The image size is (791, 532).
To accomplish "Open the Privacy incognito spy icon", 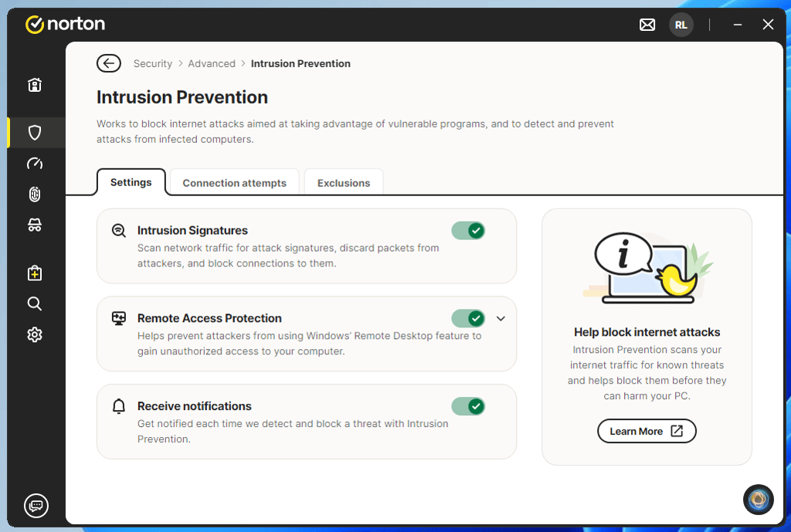I will tap(35, 225).
